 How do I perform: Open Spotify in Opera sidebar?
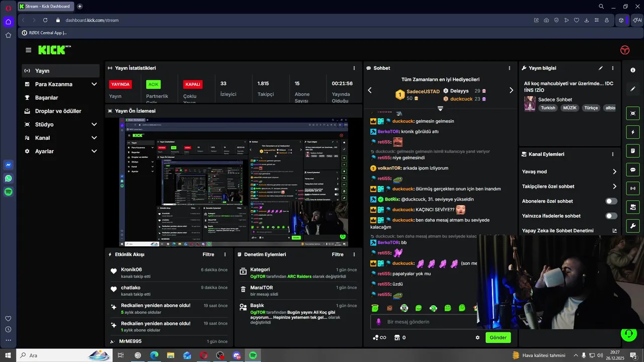point(8,192)
